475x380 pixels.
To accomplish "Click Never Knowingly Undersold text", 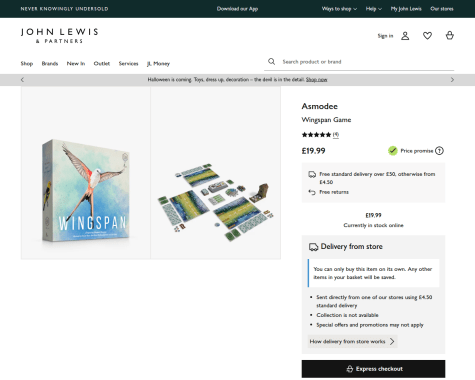I will tap(64, 9).
